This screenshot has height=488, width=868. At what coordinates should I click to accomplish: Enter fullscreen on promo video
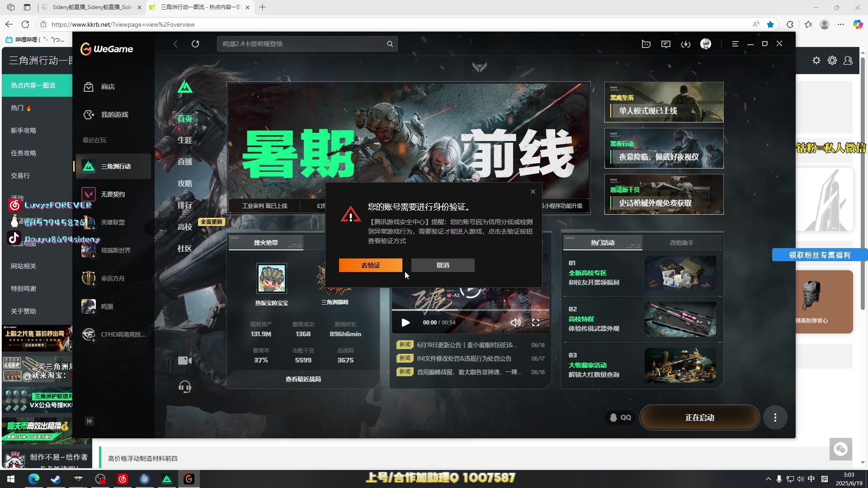(536, 323)
